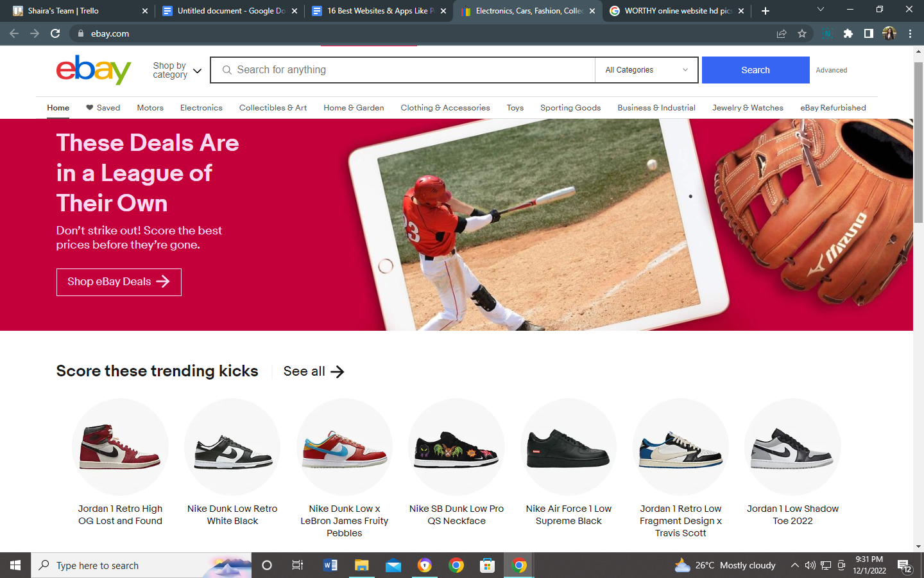Image resolution: width=924 pixels, height=578 pixels.
Task: Click the Saved heart icon link
Action: (103, 108)
